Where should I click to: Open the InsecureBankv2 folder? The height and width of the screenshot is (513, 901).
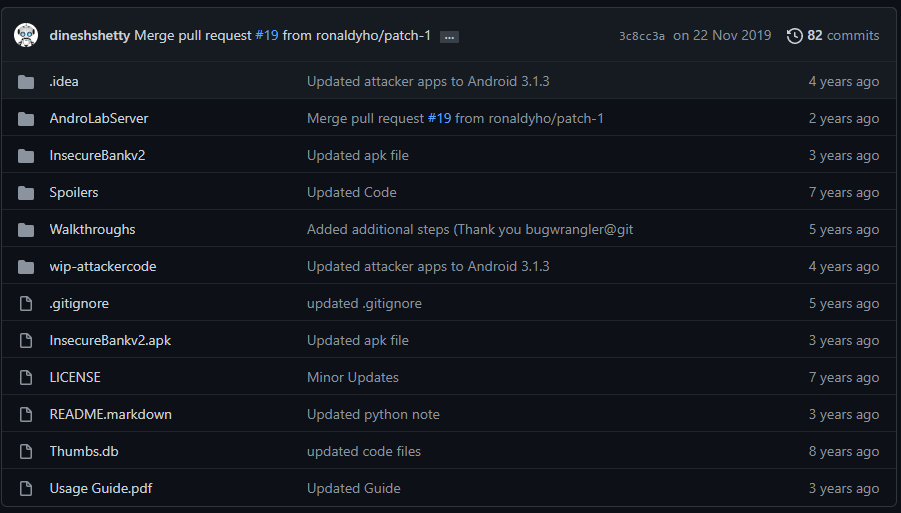coord(97,155)
